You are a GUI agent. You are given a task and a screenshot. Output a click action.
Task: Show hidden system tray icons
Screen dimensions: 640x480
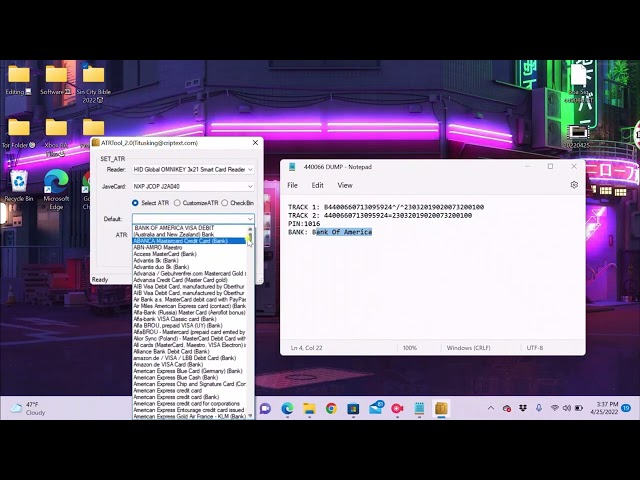pos(491,408)
